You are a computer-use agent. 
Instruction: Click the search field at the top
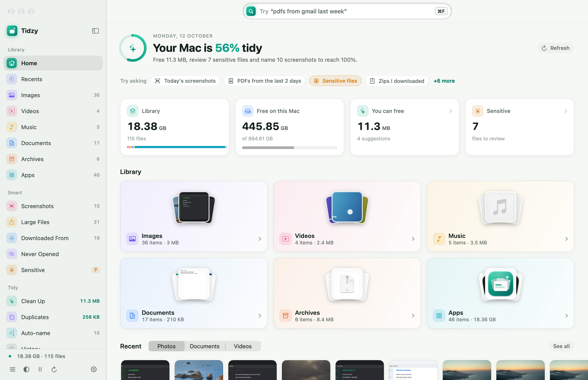(347, 11)
